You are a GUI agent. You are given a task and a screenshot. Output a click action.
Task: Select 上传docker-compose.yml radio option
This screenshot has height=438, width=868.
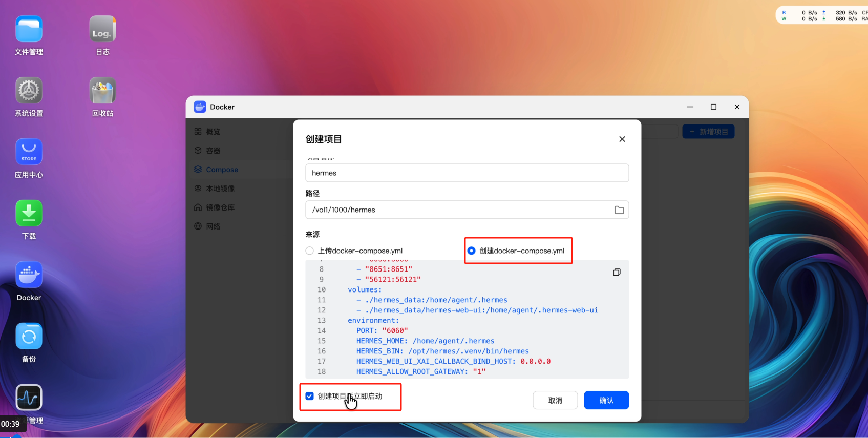point(309,251)
